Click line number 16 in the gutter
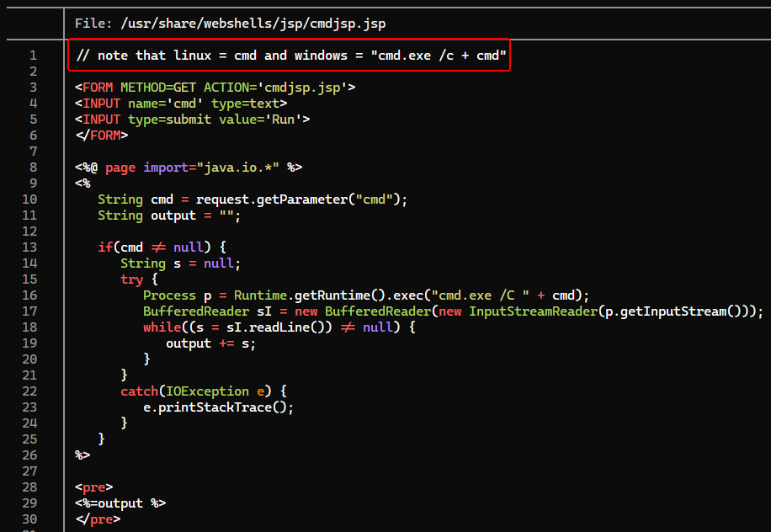The image size is (771, 532). 29,295
